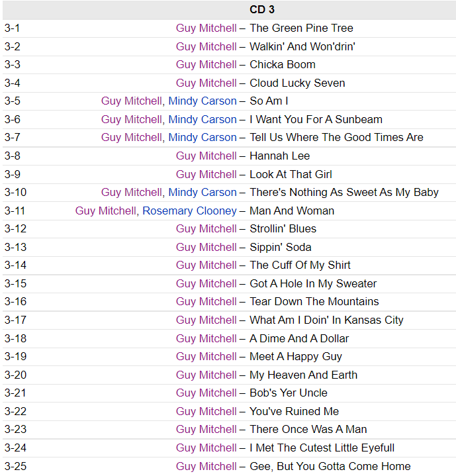Open Mindy Carson link on track 3-10
456x476 pixels.
click(203, 193)
